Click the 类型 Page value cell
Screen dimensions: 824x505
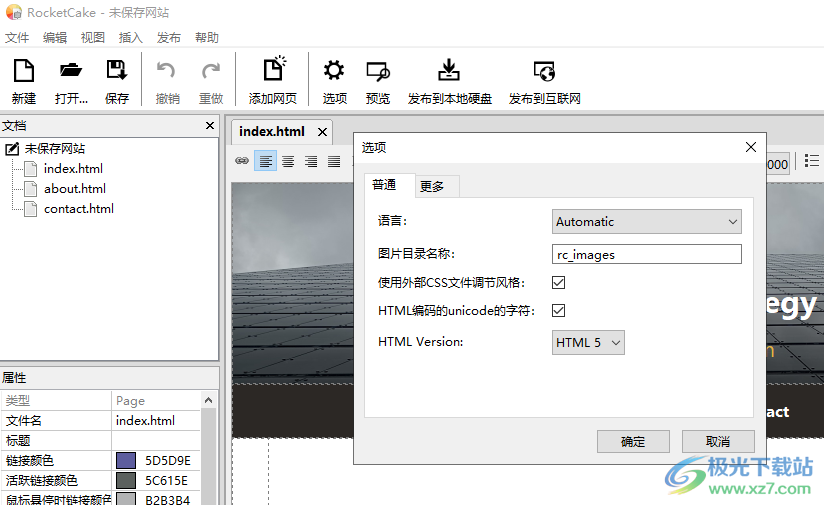tap(156, 401)
